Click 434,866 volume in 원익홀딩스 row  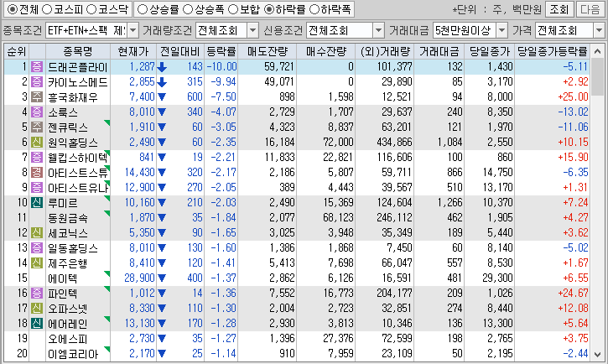394,143
